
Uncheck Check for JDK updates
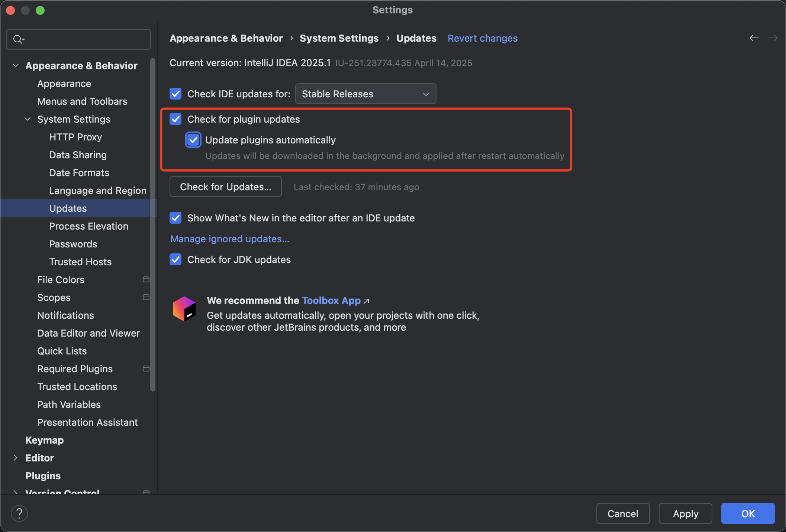[175, 259]
